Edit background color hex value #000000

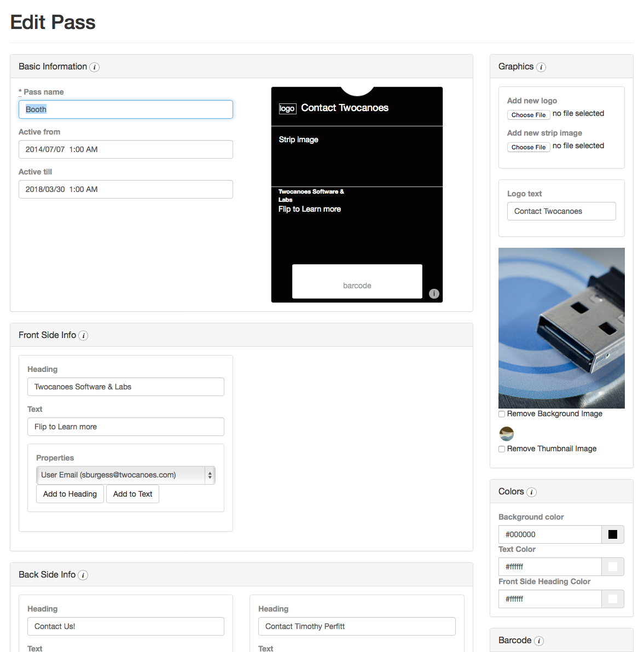coord(550,534)
